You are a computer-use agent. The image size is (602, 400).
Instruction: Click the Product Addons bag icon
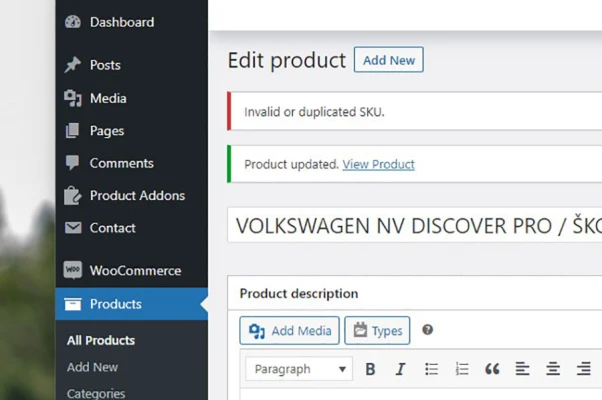pyautogui.click(x=73, y=195)
